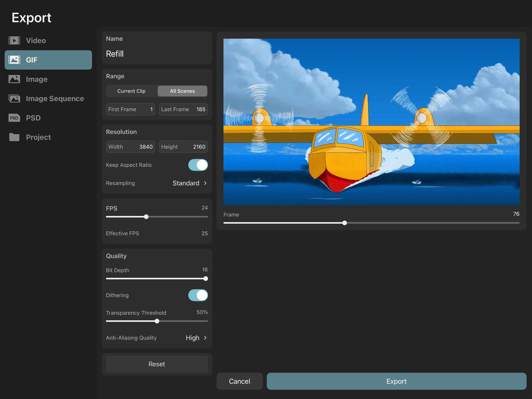The image size is (532, 399).
Task: Click the Width resolution input field
Action: (x=130, y=147)
